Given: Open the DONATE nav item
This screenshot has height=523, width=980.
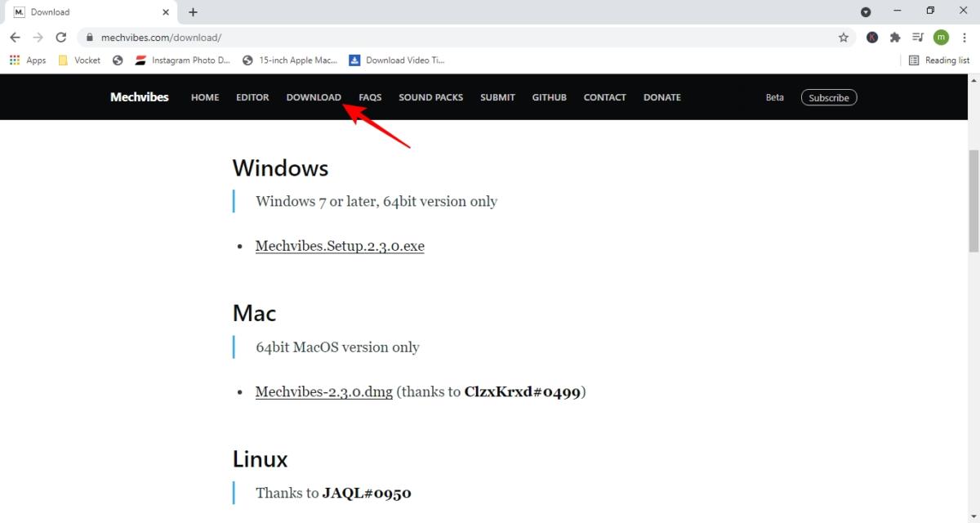Looking at the screenshot, I should 661,97.
